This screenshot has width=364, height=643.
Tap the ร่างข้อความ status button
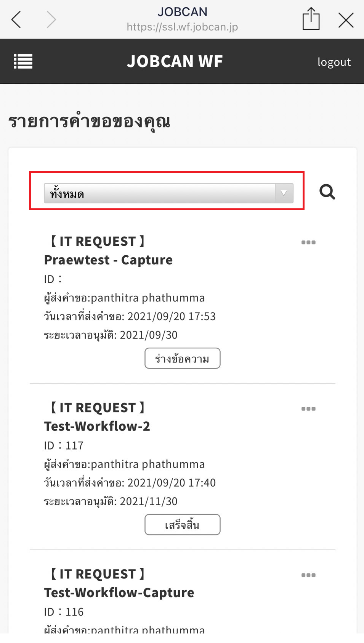(182, 358)
